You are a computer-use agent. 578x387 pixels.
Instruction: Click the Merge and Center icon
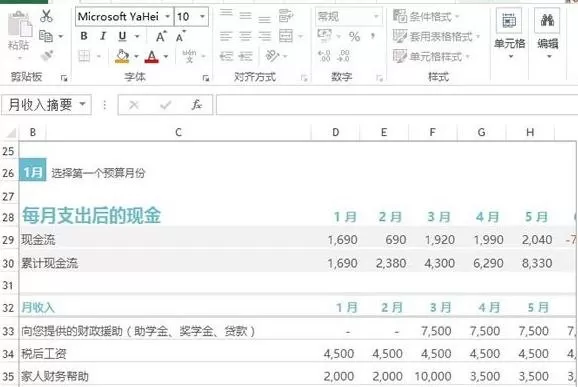pos(286,36)
